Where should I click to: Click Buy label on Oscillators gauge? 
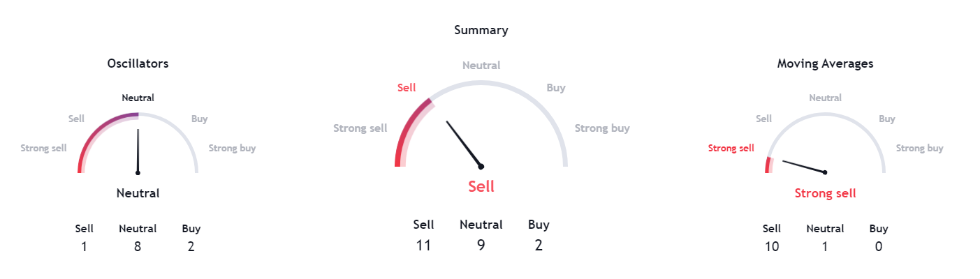coord(199,119)
